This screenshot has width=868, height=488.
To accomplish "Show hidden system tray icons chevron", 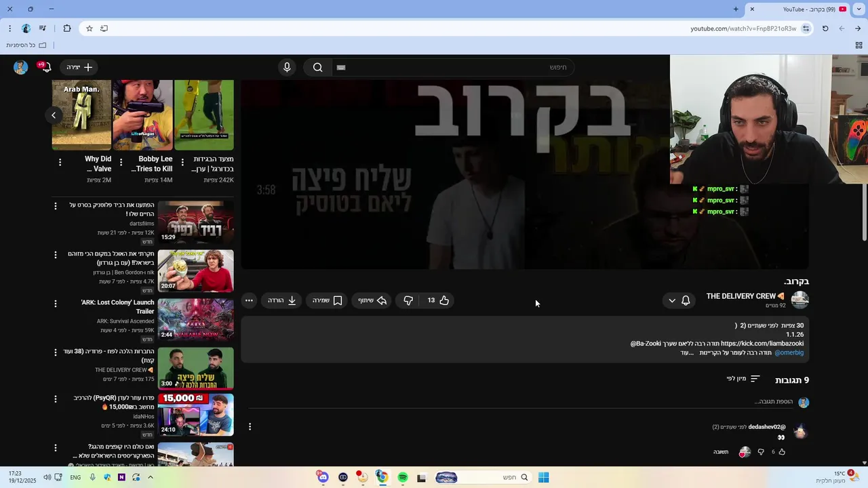I will (151, 478).
